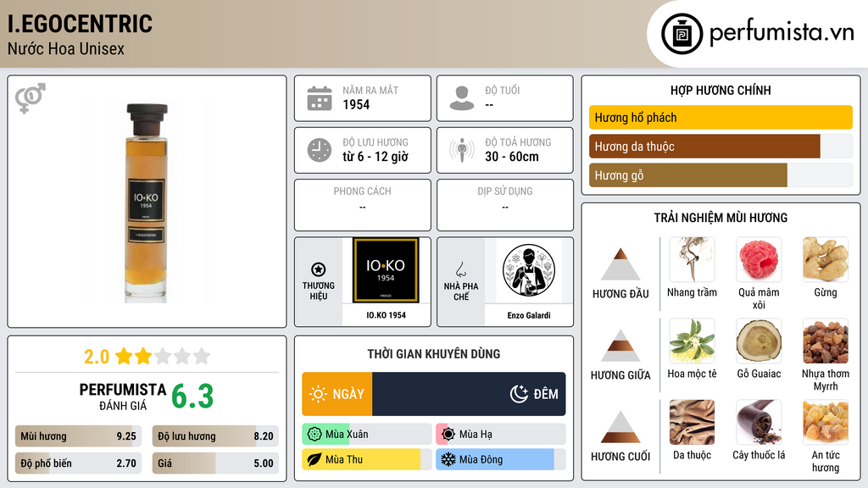
Task: Click the Giá 5.00 rating bar
Action: click(215, 463)
